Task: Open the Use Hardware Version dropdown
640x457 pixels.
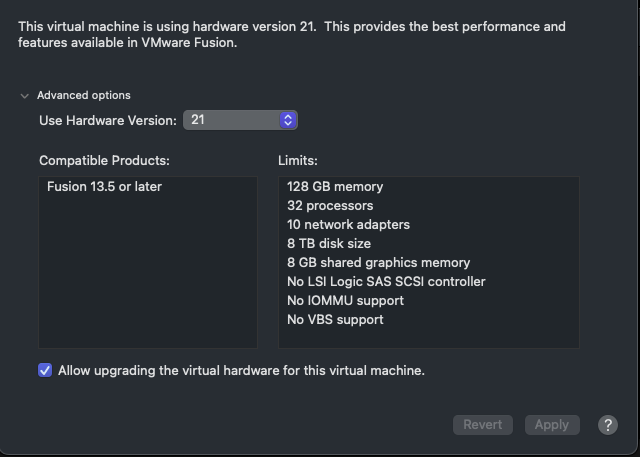Action: [240, 120]
